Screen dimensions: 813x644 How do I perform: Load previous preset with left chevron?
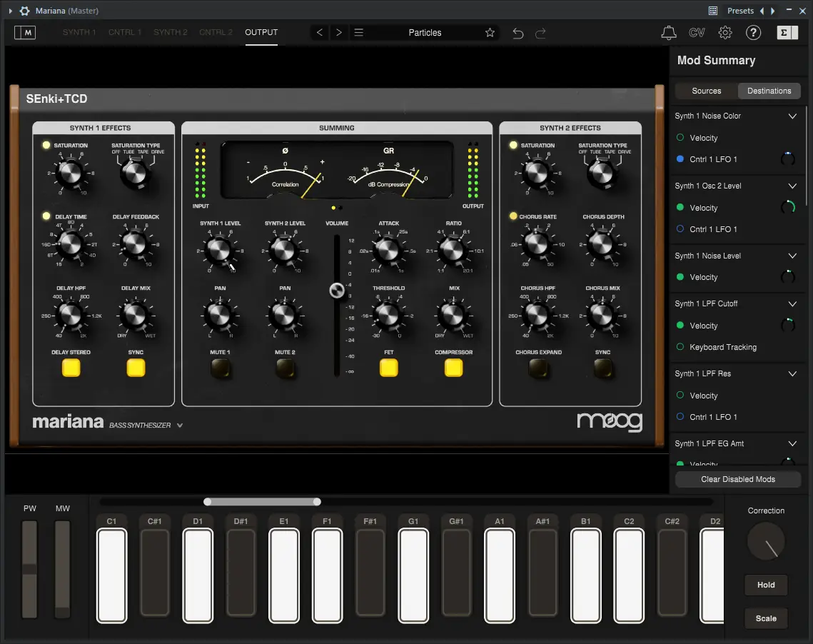click(319, 32)
